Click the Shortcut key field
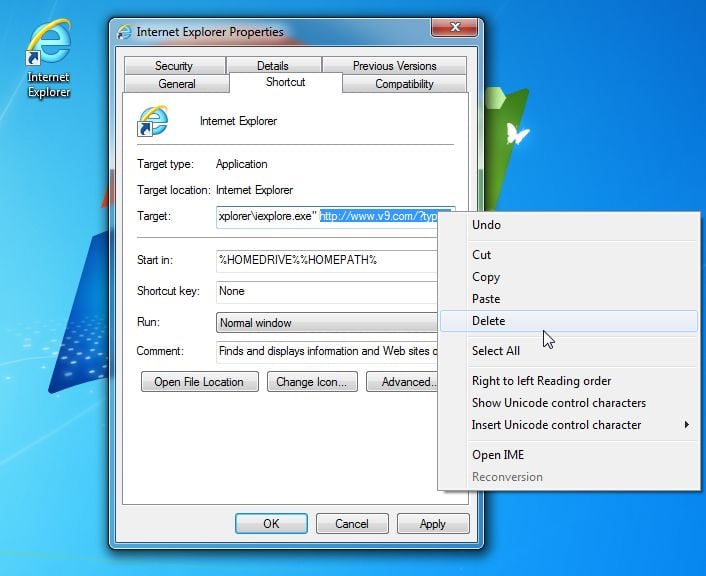706x576 pixels. [x=327, y=292]
